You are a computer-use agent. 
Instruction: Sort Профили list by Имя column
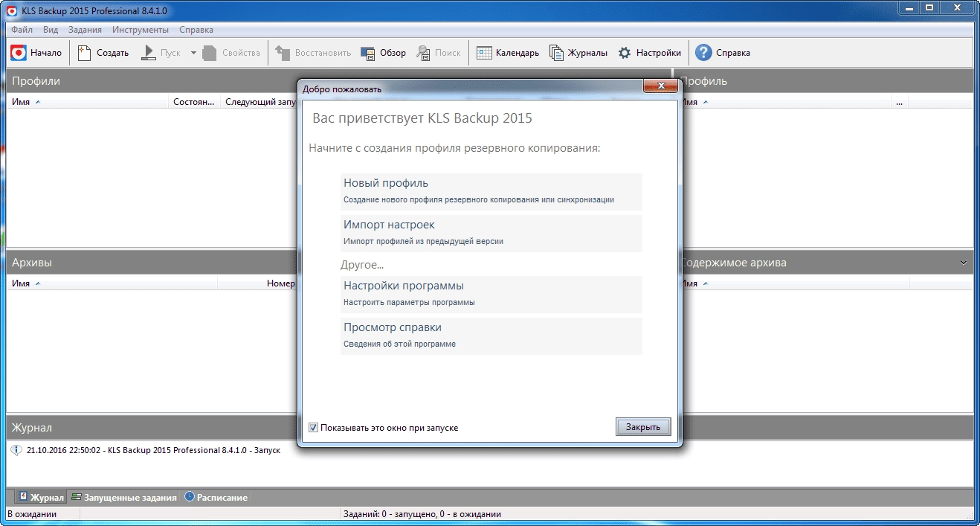point(88,102)
